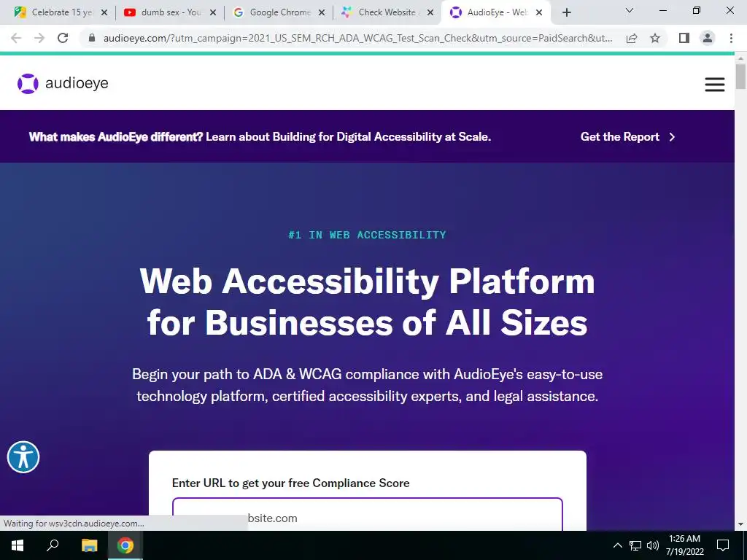This screenshot has width=747, height=560.
Task: Open network status tray icon
Action: pos(635,545)
